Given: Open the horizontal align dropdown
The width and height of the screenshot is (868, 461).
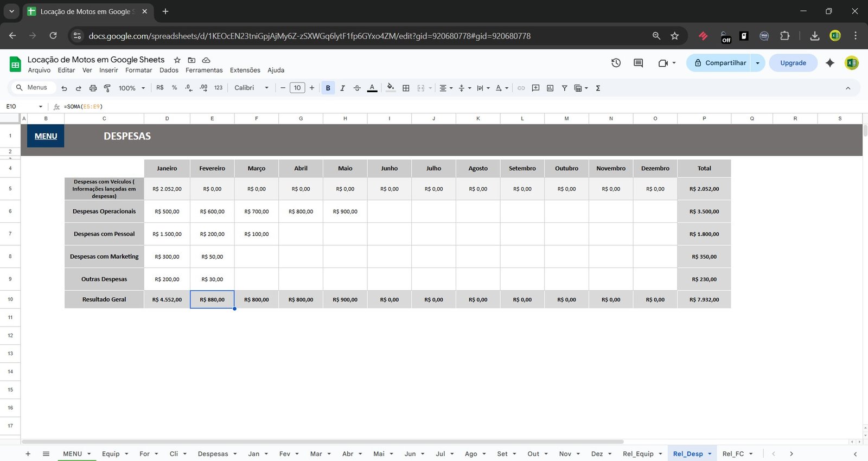Looking at the screenshot, I should click(x=445, y=88).
